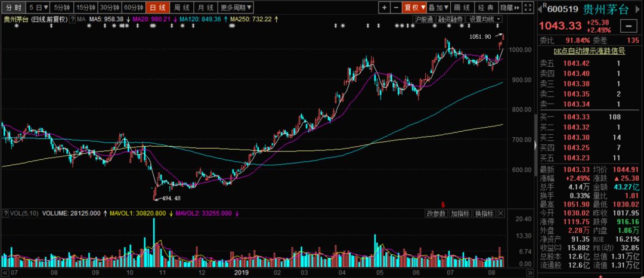
Task: Click PE(动) value 32.85
Action: pyautogui.click(x=630, y=248)
